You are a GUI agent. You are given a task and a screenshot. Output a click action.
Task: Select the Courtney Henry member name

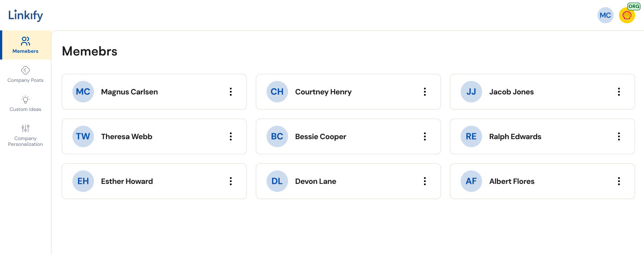pos(323,92)
